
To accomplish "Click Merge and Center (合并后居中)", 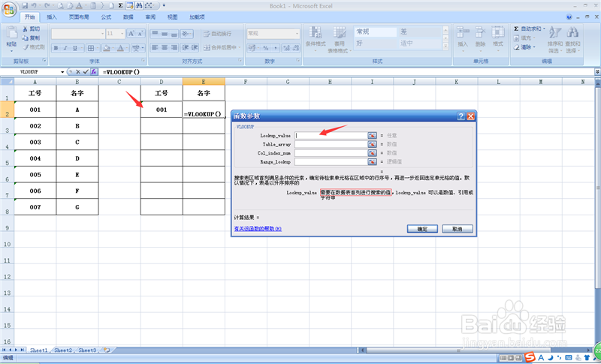I will click(x=222, y=48).
